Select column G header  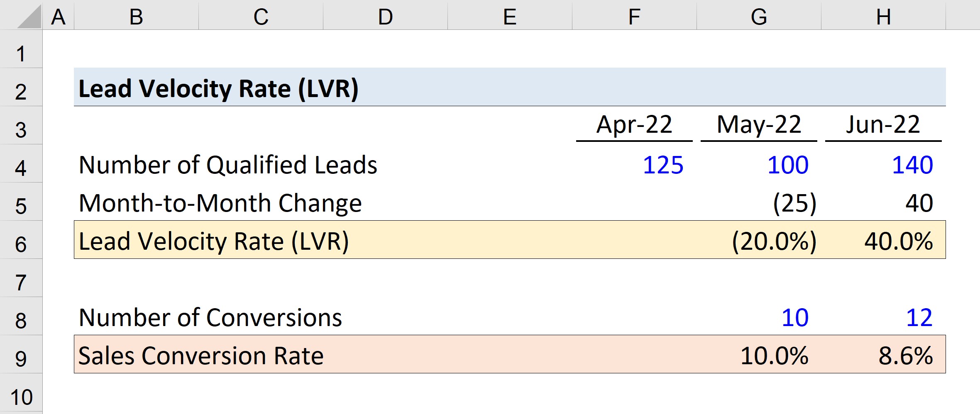[759, 17]
